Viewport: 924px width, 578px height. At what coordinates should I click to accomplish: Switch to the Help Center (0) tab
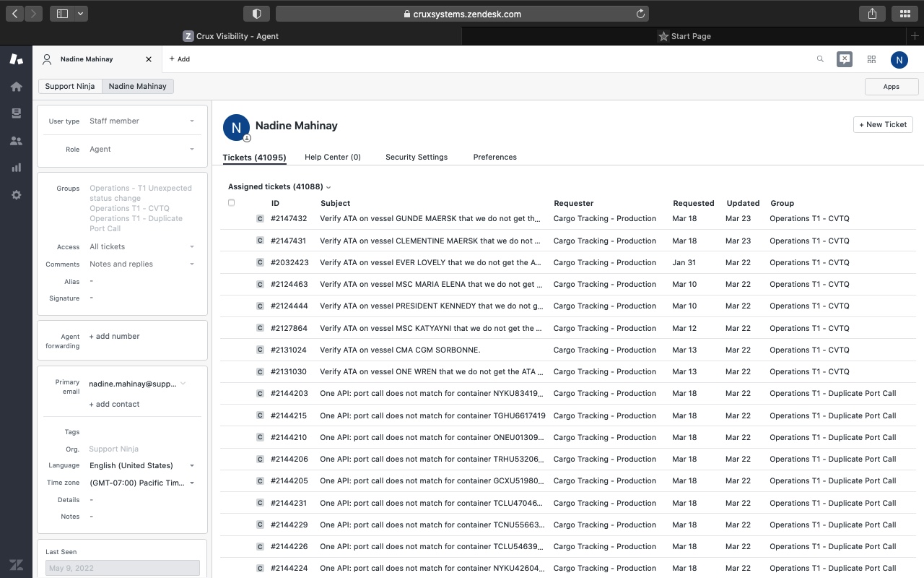click(x=333, y=158)
